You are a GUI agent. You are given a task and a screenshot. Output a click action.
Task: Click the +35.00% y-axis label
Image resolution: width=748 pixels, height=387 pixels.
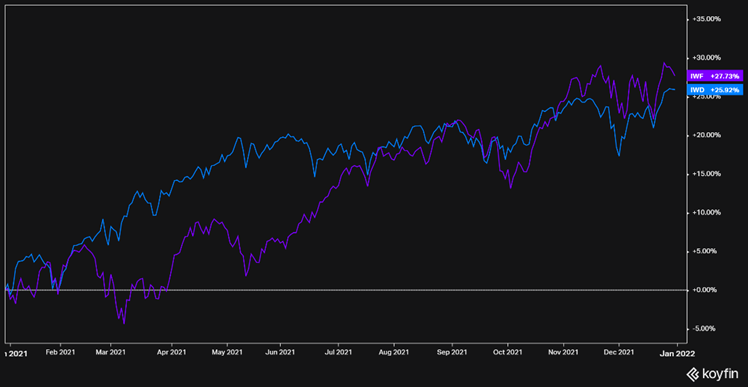(x=706, y=19)
